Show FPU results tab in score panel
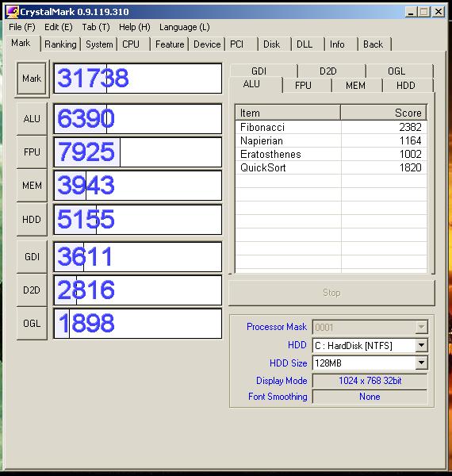This screenshot has width=452, height=476. pos(307,86)
